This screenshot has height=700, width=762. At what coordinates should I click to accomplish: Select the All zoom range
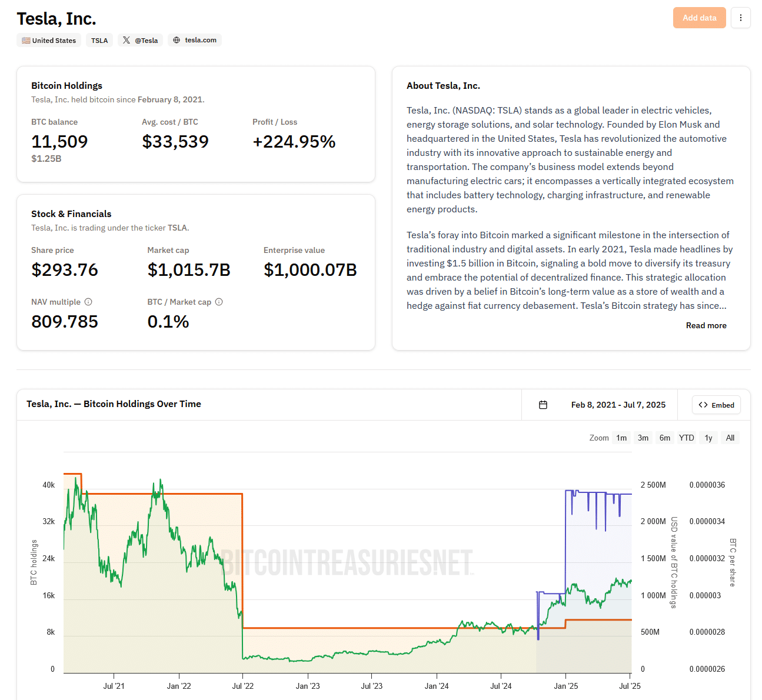[730, 438]
